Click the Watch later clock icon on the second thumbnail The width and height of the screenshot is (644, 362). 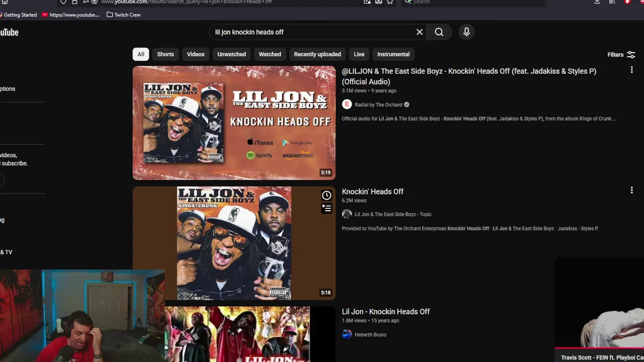(x=327, y=196)
